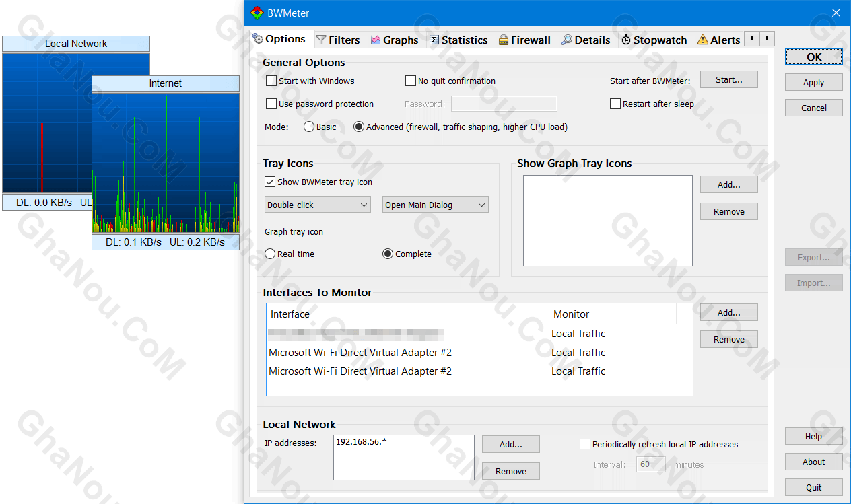
Task: Click Remove for Local Network IP addresses
Action: point(511,471)
